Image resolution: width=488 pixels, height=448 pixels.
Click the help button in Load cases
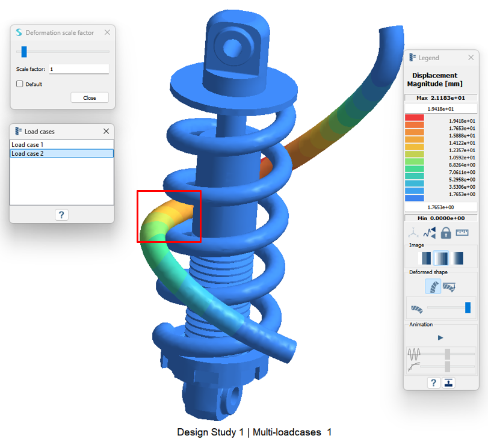[61, 215]
